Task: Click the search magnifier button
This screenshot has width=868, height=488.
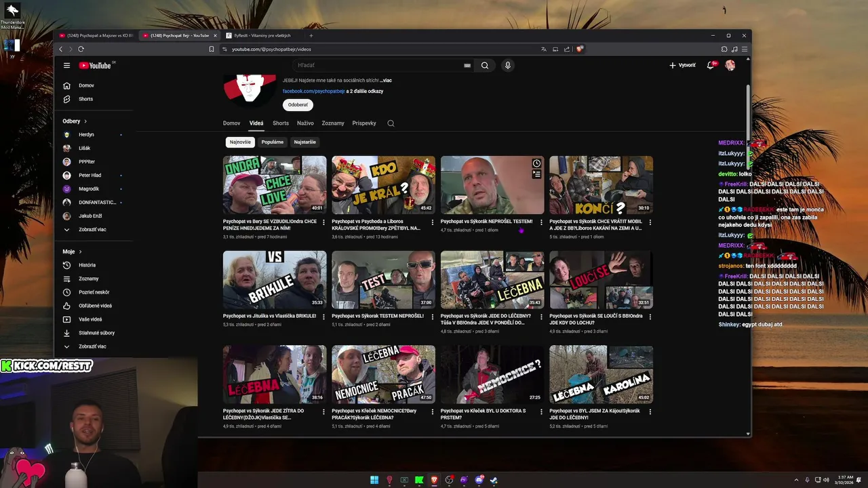Action: click(485, 65)
